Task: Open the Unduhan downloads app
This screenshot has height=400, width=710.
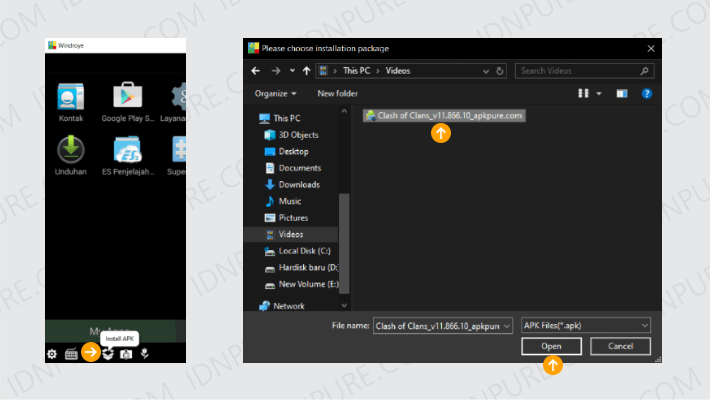Action: coord(69,151)
